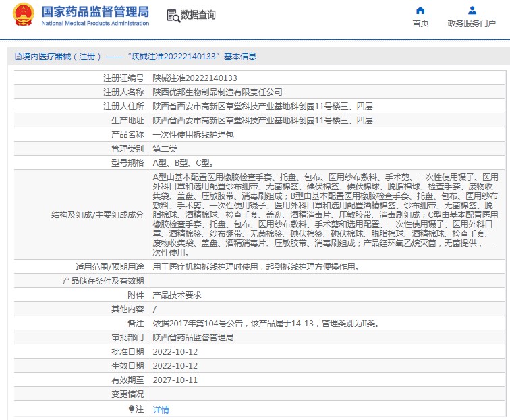Click the 产品储存条件及有效期 label
Viewport: 510px width, 420px height.
coord(103,281)
